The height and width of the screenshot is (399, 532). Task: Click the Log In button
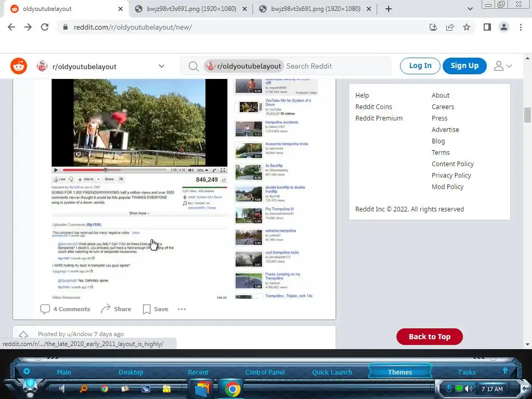click(420, 66)
